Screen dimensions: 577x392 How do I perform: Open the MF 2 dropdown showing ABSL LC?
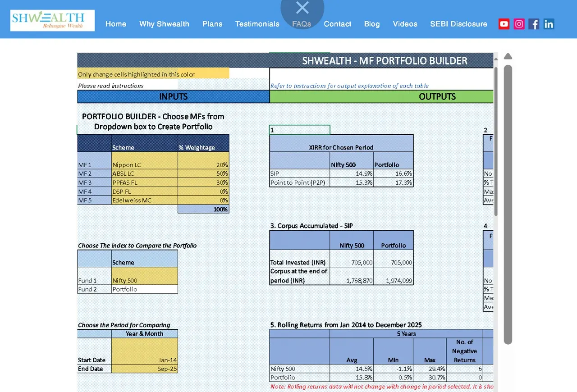coord(144,173)
